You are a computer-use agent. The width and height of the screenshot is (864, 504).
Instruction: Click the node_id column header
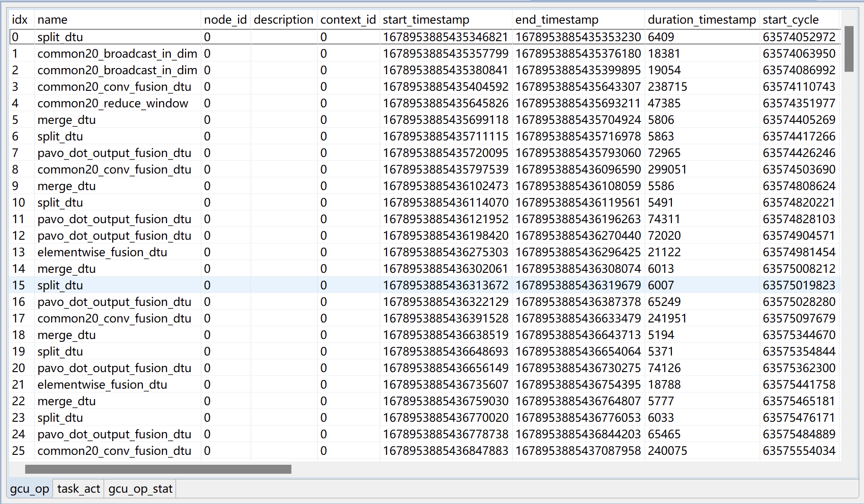click(225, 19)
